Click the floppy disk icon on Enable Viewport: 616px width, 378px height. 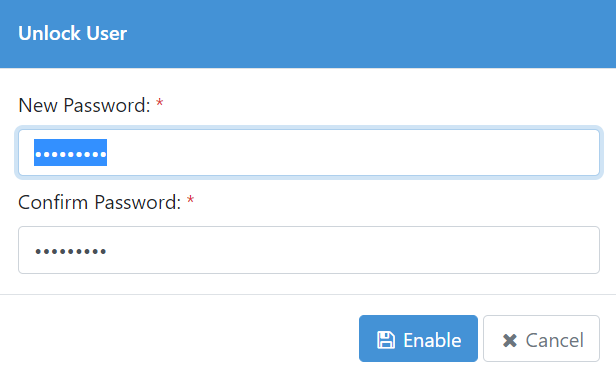point(386,340)
